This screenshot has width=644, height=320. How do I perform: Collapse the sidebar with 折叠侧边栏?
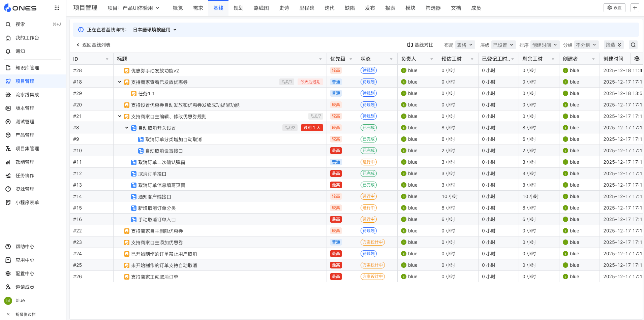21,314
